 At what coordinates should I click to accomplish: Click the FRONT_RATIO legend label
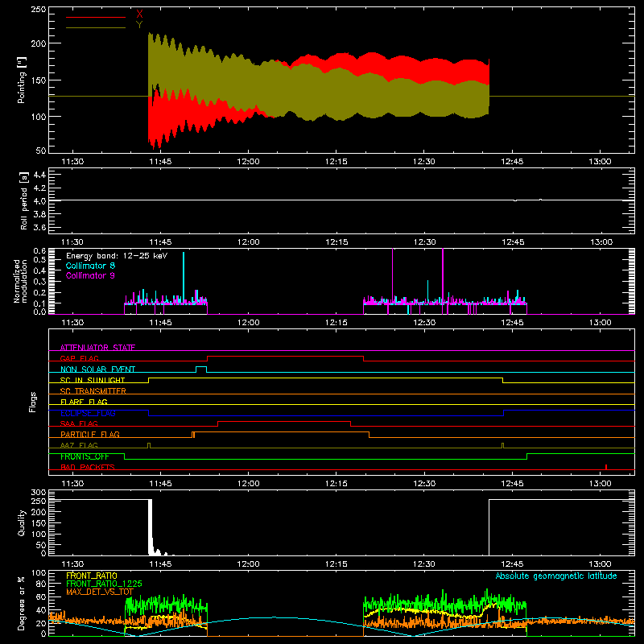(92, 576)
